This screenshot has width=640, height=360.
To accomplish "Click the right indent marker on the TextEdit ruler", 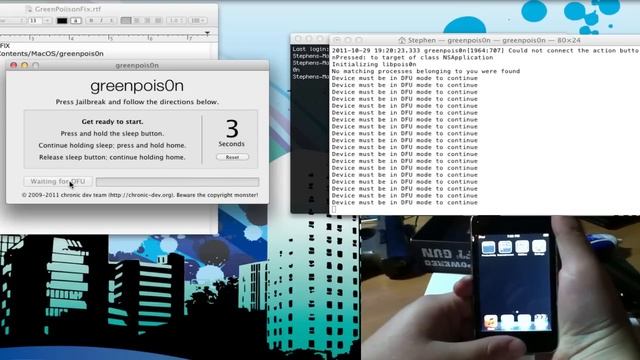I will 207,33.
